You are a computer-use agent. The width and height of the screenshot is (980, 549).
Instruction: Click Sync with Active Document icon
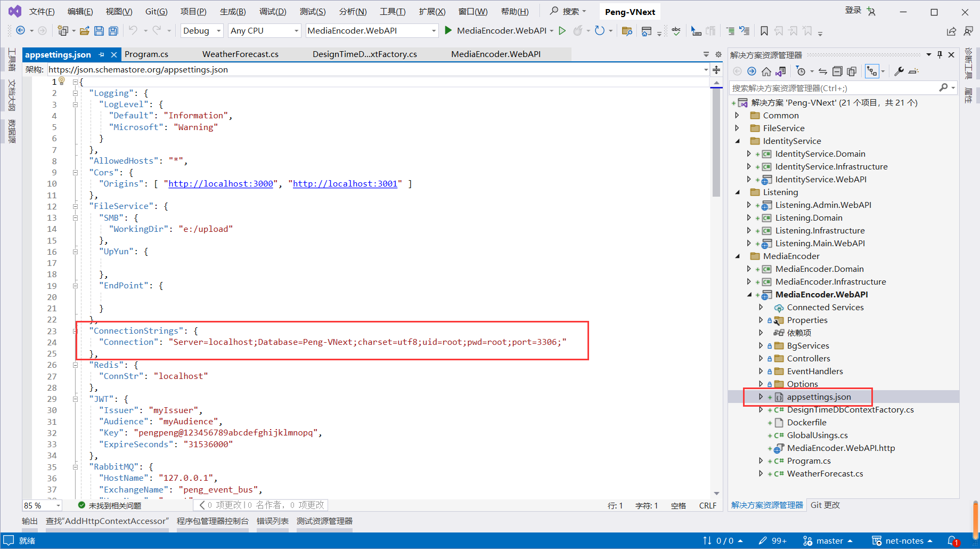point(823,71)
